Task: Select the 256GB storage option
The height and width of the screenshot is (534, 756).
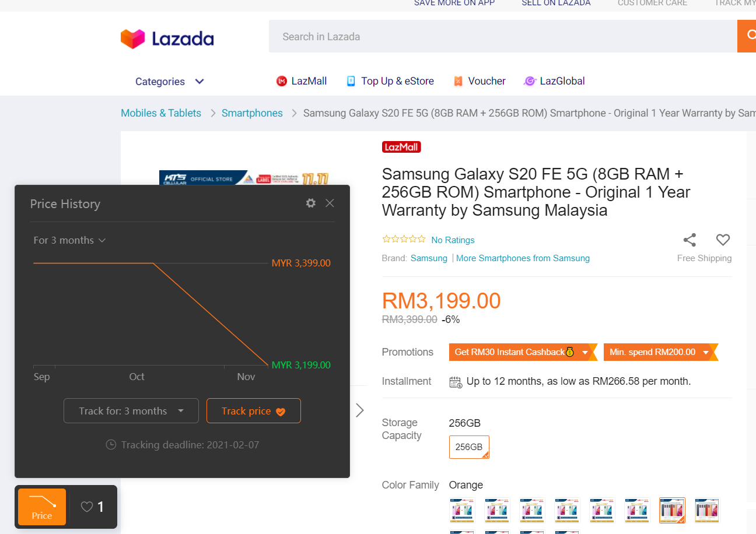Action: [x=469, y=447]
